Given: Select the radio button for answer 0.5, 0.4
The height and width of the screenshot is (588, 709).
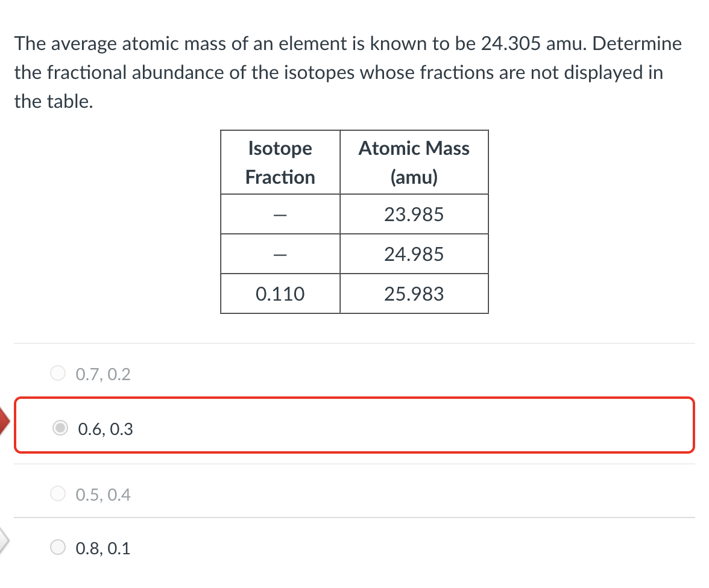Looking at the screenshot, I should pos(57,493).
